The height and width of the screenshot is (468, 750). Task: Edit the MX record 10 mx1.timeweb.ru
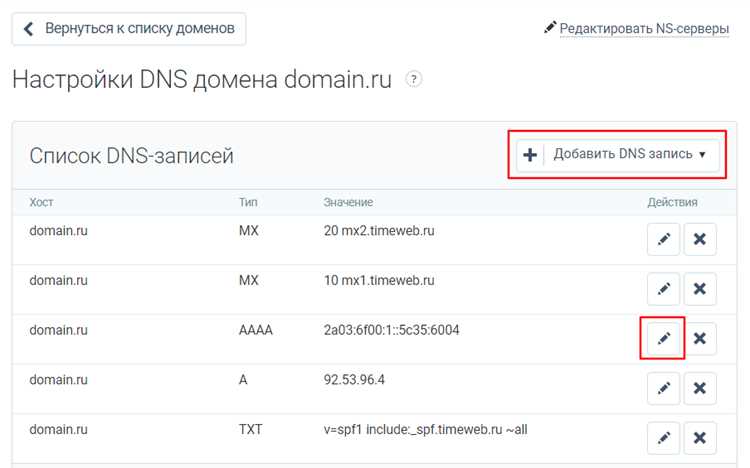pos(663,289)
